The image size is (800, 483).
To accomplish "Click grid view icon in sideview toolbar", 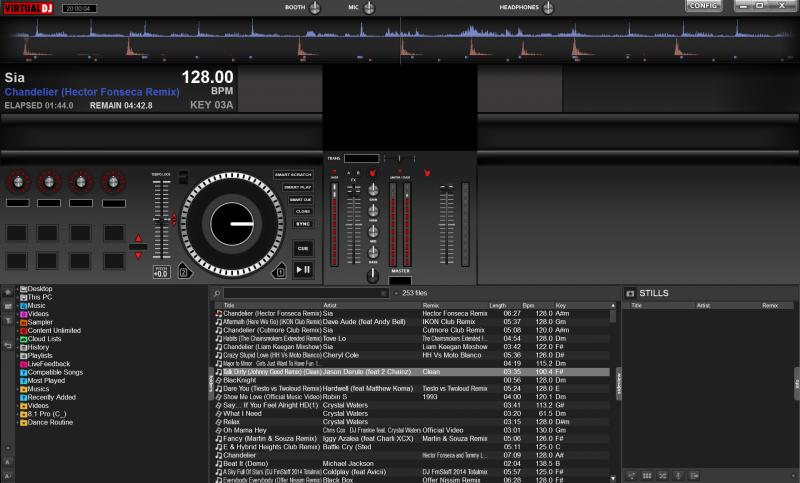I will (647, 476).
